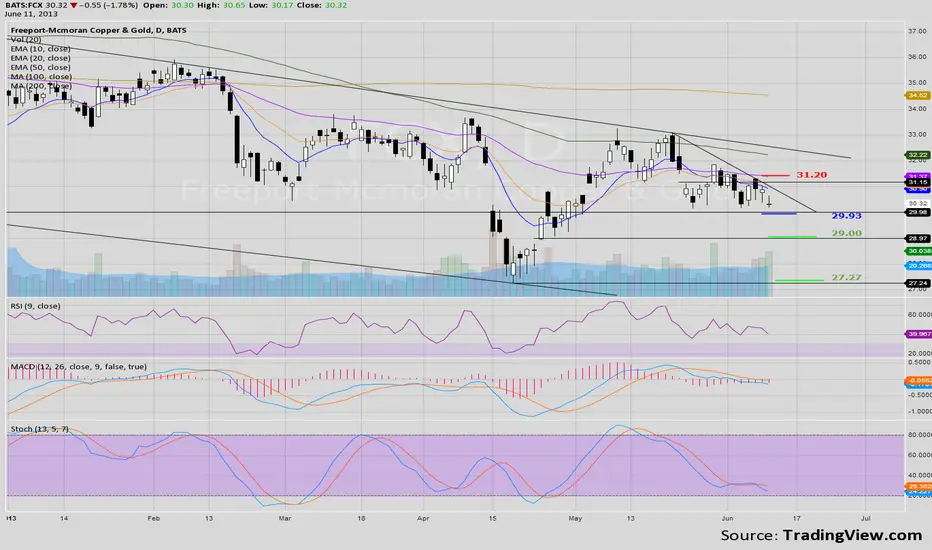Click the 15 date label on the time axis

click(492, 518)
